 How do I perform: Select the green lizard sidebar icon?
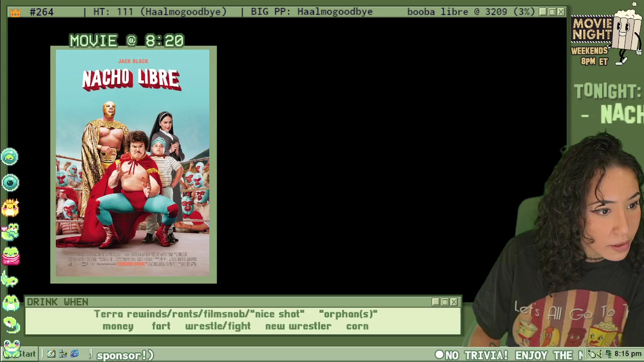[x=9, y=279]
